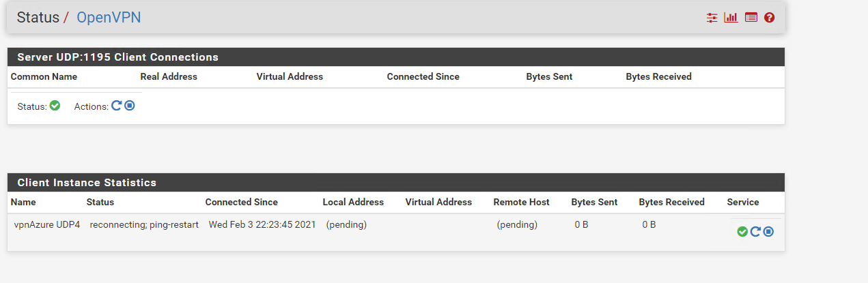Image resolution: width=868 pixels, height=283 pixels.
Task: Click the server green status checkmark
Action: (55, 106)
